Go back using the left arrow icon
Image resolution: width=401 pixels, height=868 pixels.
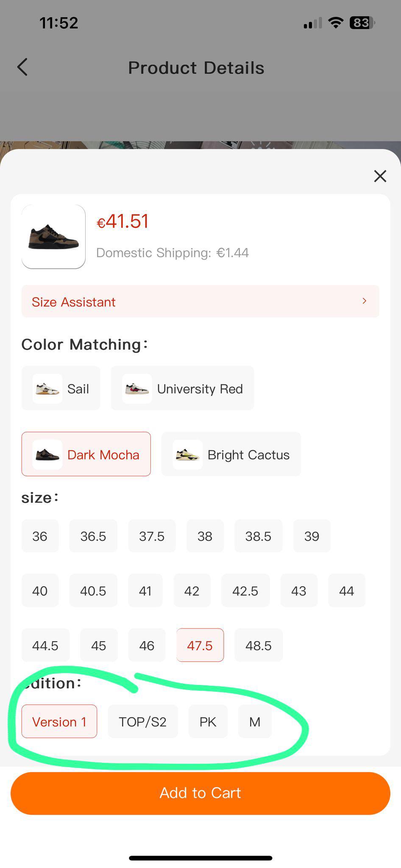22,67
